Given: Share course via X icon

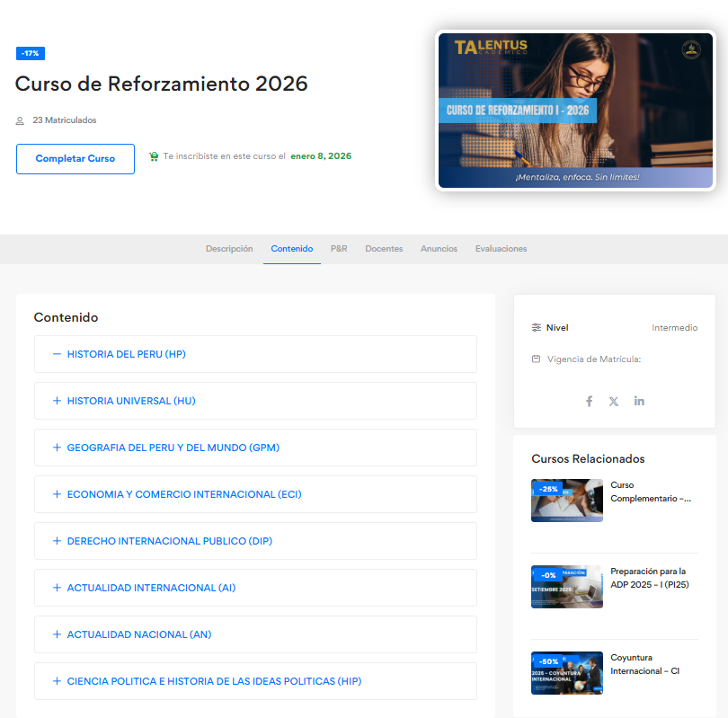Looking at the screenshot, I should 614,401.
